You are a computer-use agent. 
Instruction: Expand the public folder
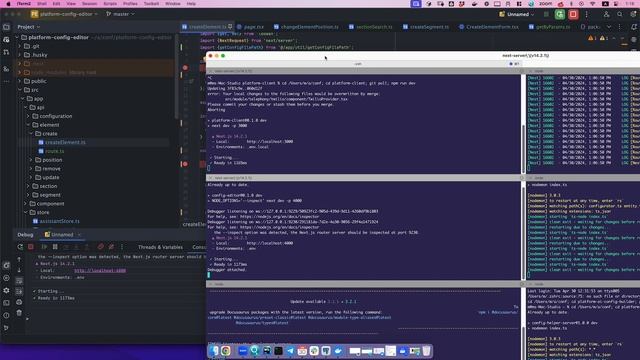point(20,81)
